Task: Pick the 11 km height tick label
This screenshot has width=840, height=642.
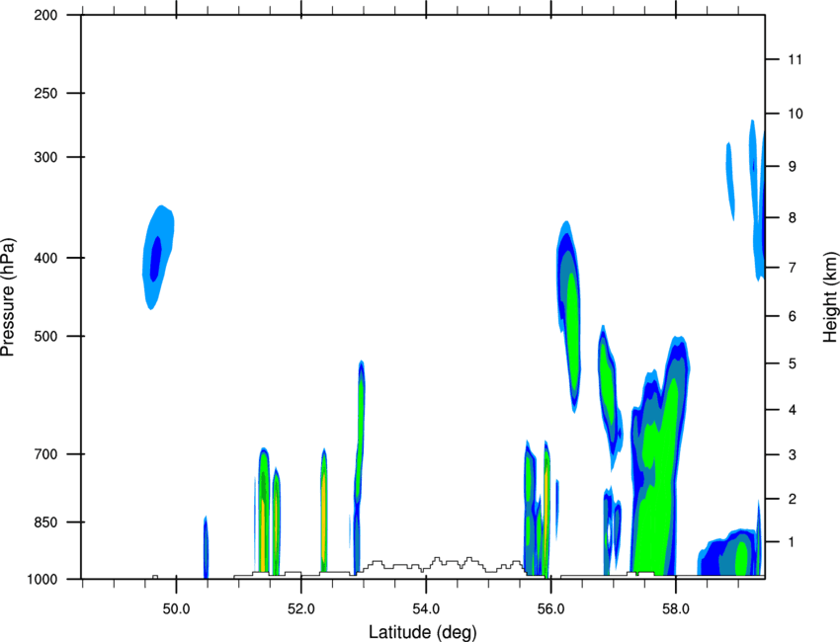Action: tap(796, 59)
